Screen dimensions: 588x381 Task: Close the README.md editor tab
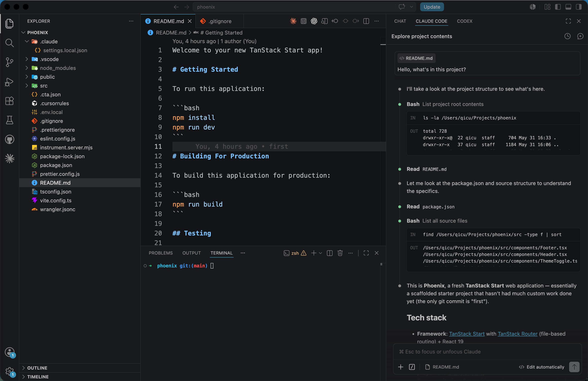coord(190,21)
